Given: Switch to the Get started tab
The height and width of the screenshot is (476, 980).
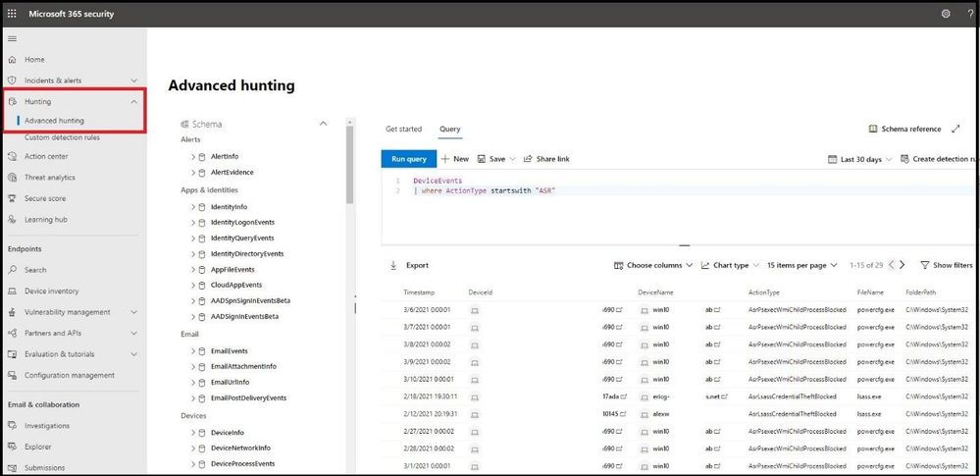Looking at the screenshot, I should click(403, 129).
